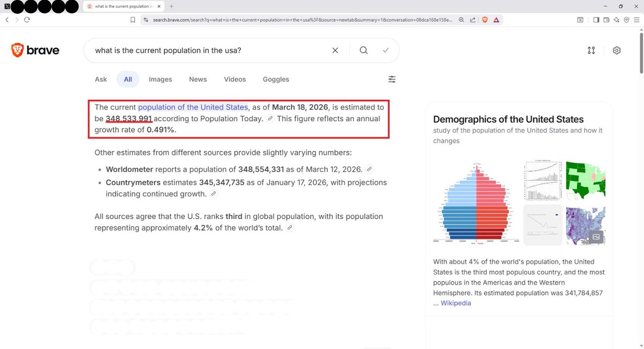
Task: Select the current population search browser tab
Action: pyautogui.click(x=123, y=6)
